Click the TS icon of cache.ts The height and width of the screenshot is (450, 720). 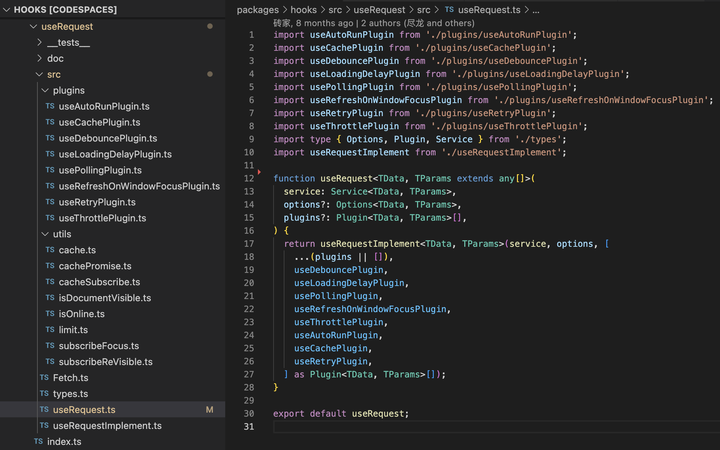(x=49, y=250)
